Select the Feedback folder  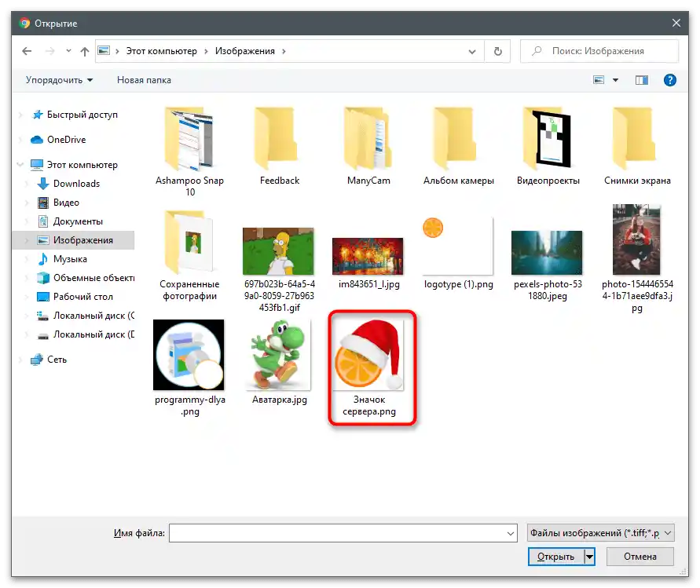point(280,148)
